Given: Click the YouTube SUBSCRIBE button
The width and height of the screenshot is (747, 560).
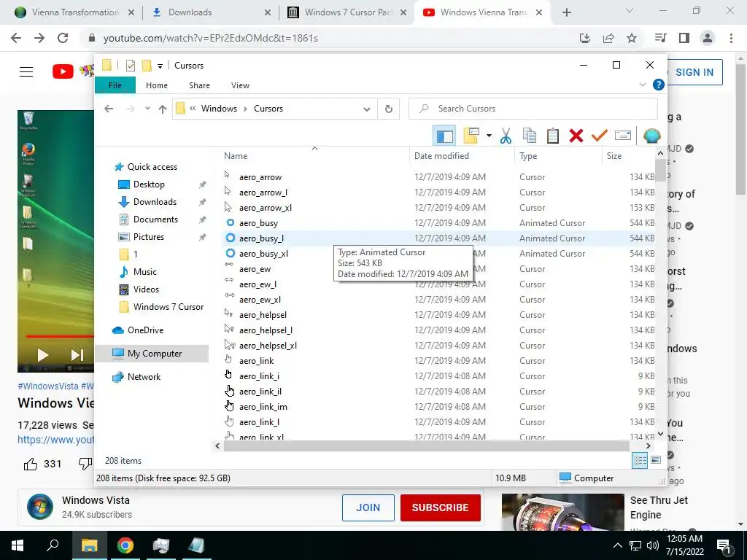Looking at the screenshot, I should coord(440,507).
